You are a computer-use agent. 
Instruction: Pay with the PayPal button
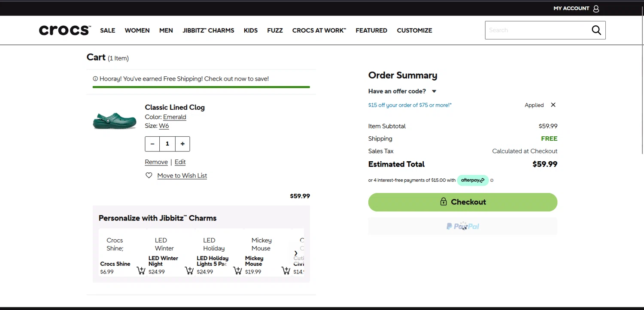point(463,226)
